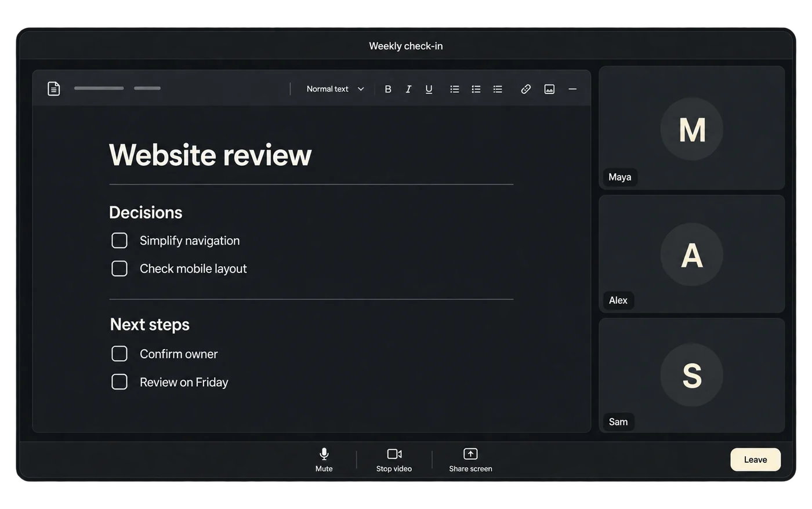Tick the Review on Friday checkbox

point(119,381)
